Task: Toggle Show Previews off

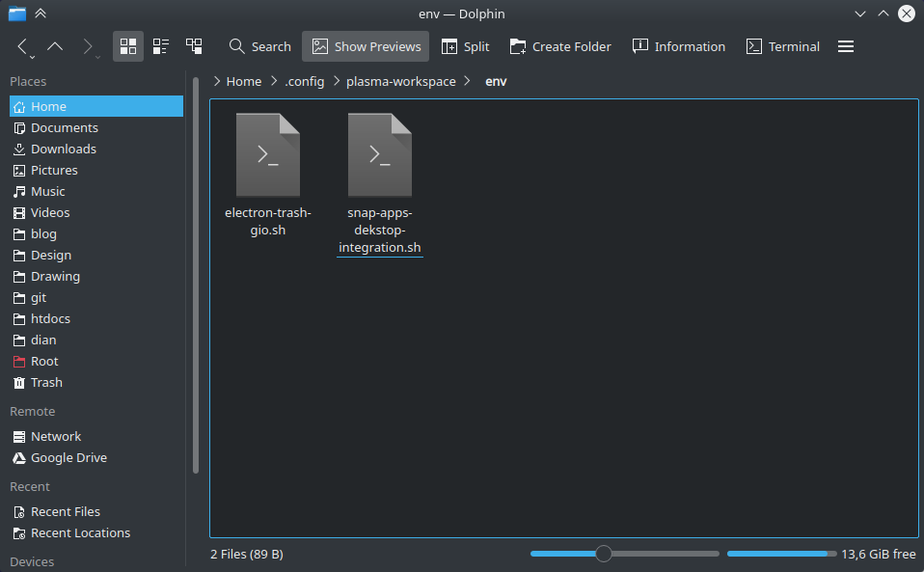Action: tap(365, 45)
